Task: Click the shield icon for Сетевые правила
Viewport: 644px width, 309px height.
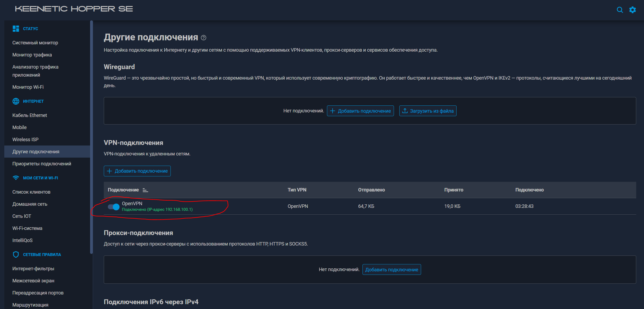Action: click(x=16, y=254)
